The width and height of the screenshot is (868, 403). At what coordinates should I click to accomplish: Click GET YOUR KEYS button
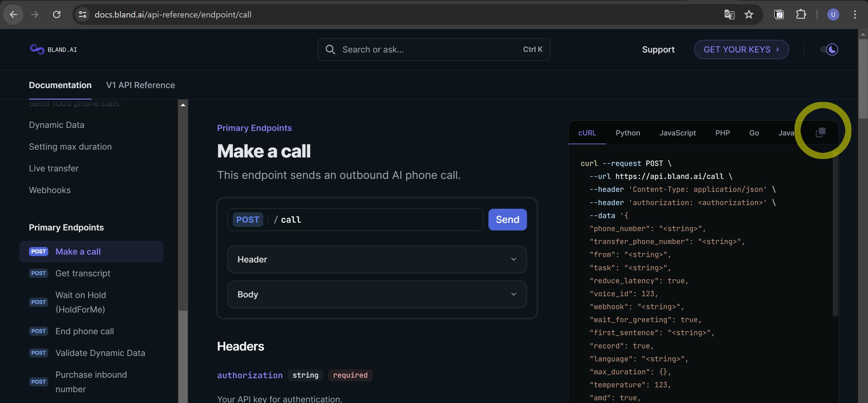point(741,49)
